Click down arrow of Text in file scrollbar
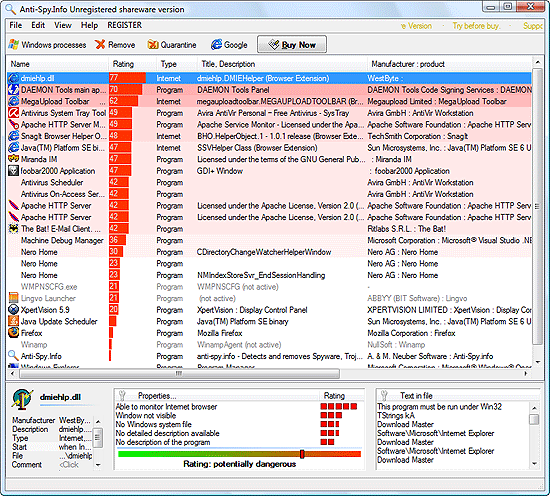The width and height of the screenshot is (550, 496). 534,464
